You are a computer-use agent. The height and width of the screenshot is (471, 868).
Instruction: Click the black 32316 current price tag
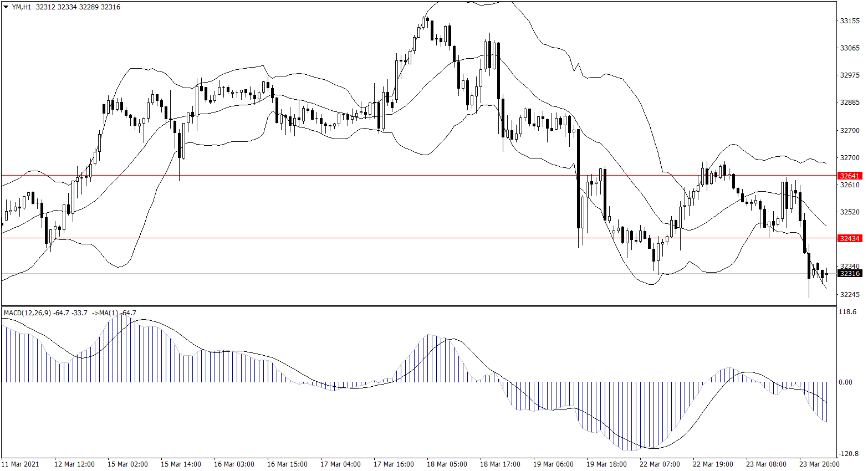[x=850, y=273]
